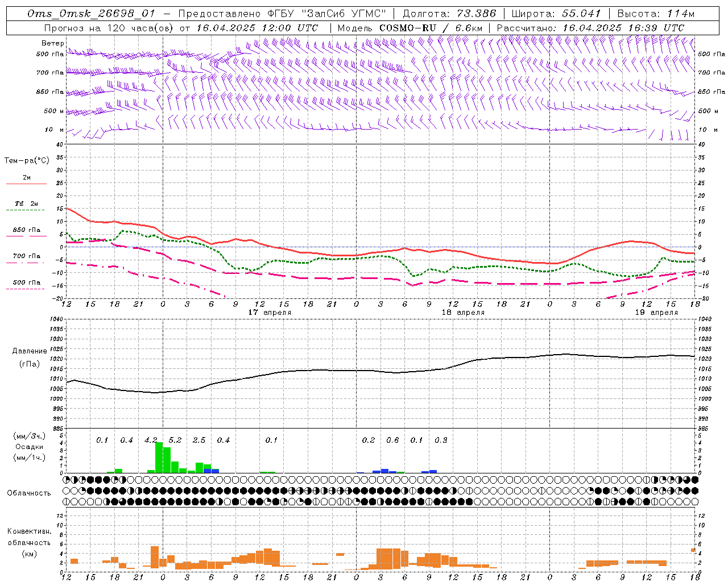728x582 pixels.
Task: Click the '(мм/3ч.)' precipitation unit label
Action: [x=29, y=436]
